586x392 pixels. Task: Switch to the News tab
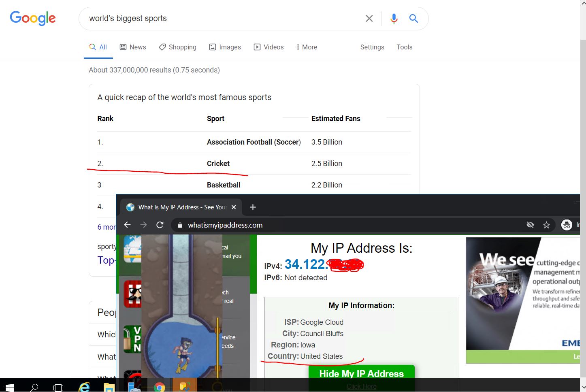(x=133, y=47)
